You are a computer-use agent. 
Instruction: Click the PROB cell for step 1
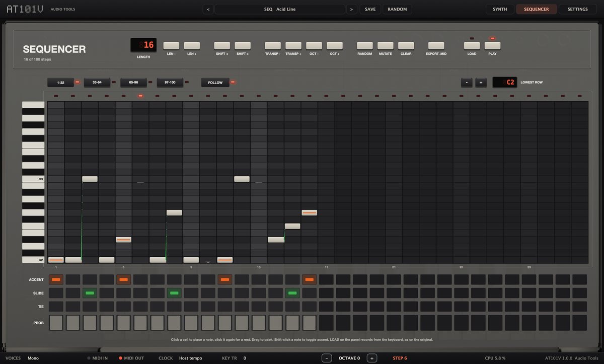pos(56,323)
